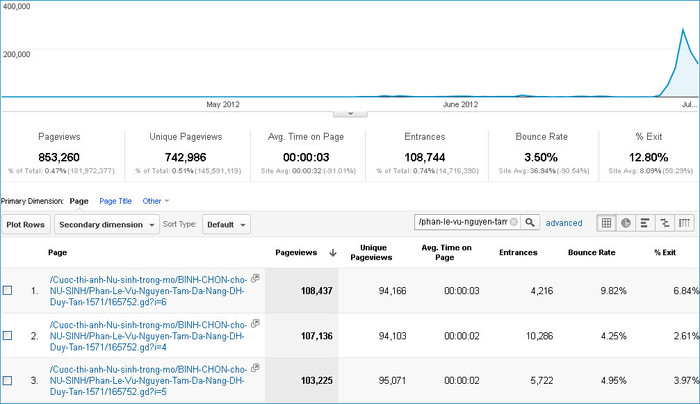The width and height of the screenshot is (700, 404).
Task: Click the magnifier search button
Action: [531, 222]
